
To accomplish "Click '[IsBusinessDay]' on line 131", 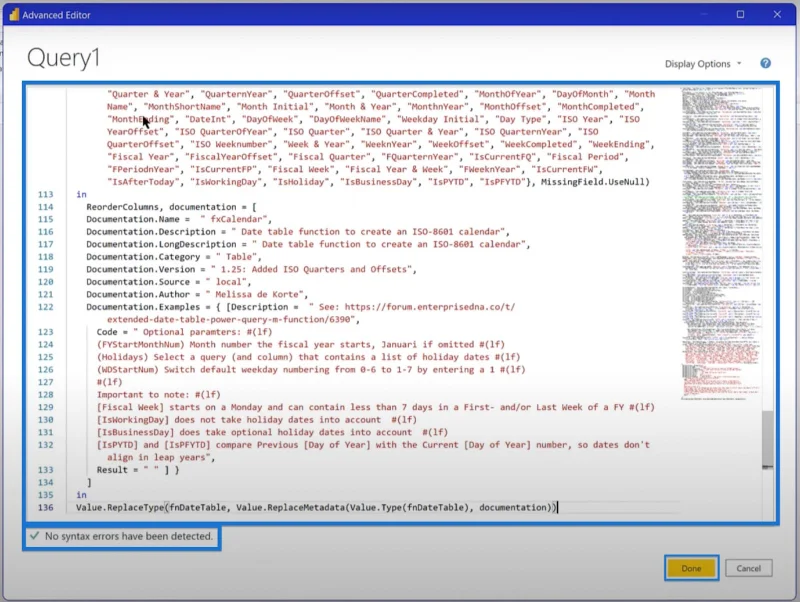I will point(135,432).
